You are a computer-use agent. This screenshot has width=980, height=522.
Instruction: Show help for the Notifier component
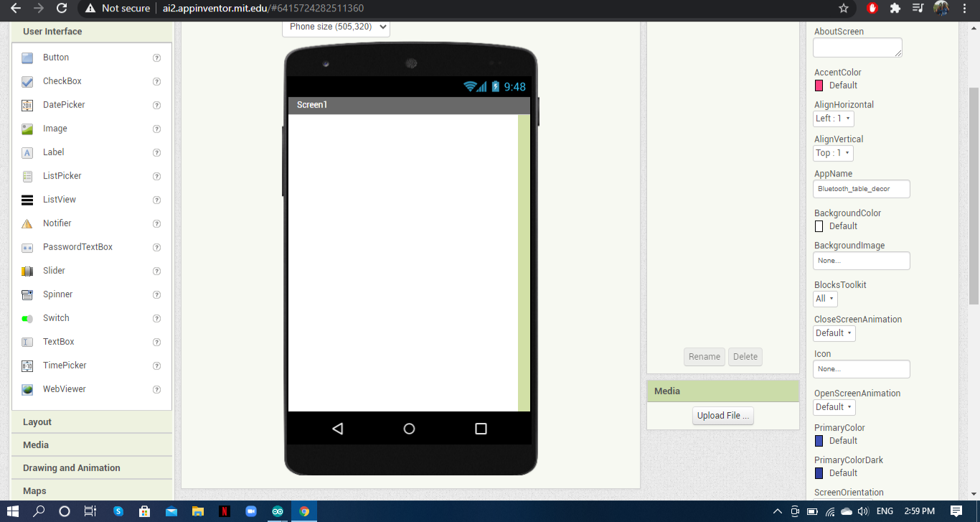click(156, 224)
